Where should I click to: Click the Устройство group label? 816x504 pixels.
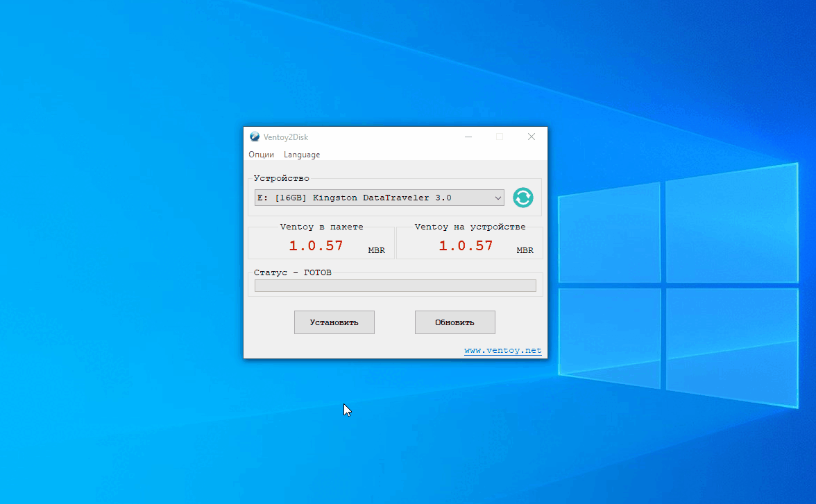pos(282,178)
